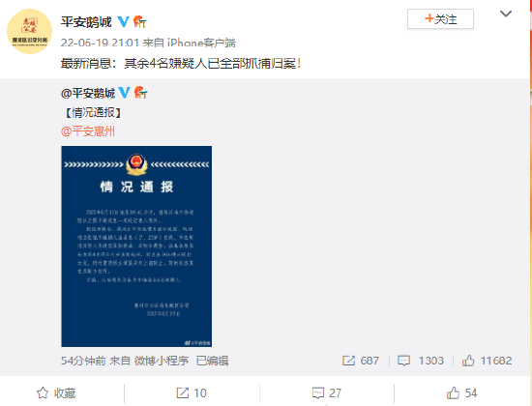Repost this post via bottom 10 share icon
Image resolution: width=532 pixels, height=406 pixels.
192,393
